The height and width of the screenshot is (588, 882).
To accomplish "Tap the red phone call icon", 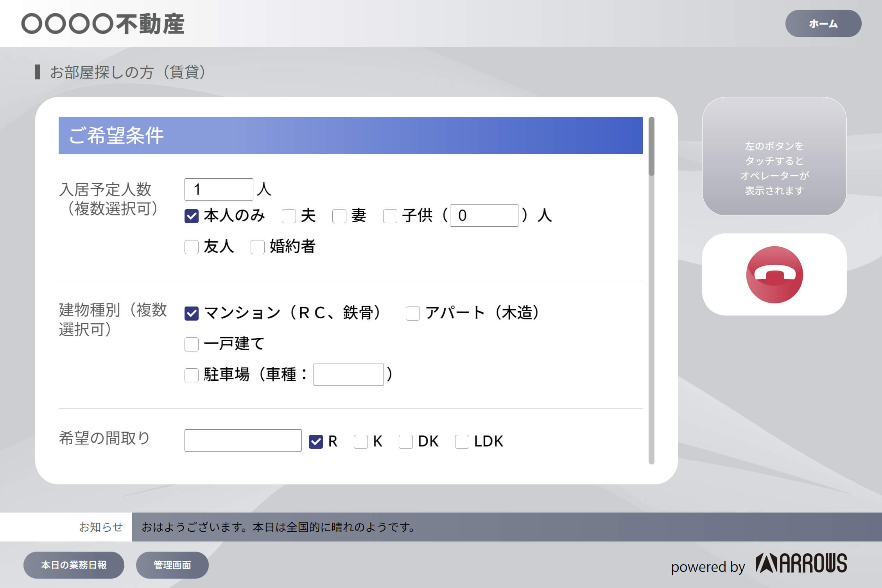I will click(773, 274).
